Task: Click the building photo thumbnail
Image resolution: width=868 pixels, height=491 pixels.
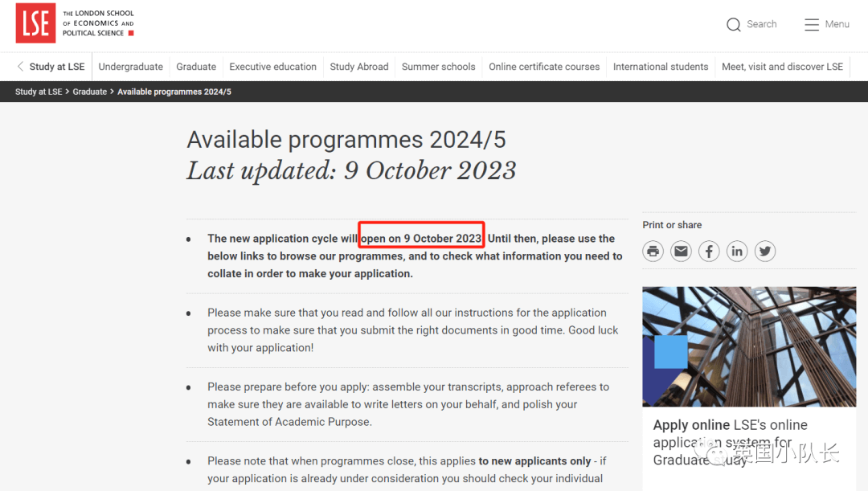Action: 749,346
